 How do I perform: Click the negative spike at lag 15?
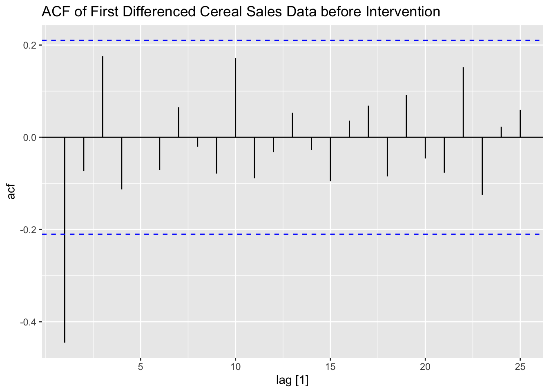pos(330,159)
